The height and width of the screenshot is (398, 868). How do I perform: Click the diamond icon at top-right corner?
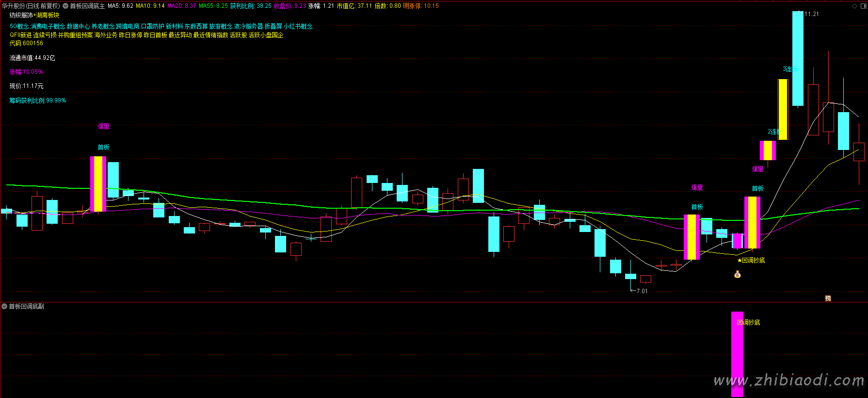point(854,6)
